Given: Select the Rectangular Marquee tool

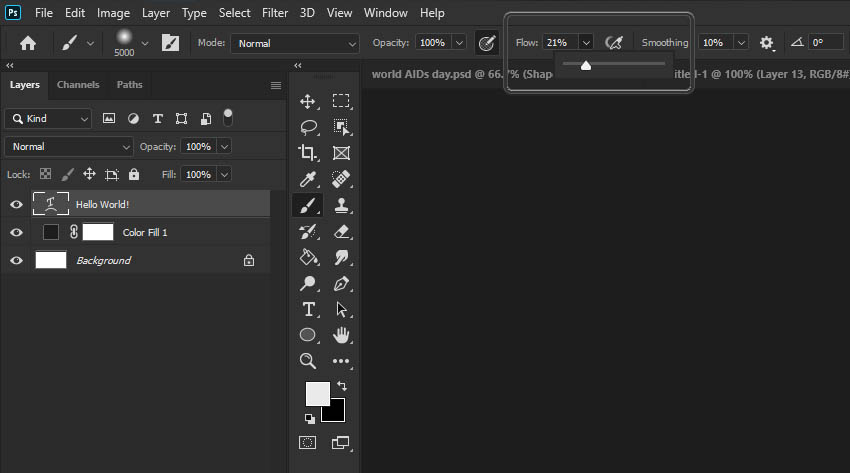Looking at the screenshot, I should 341,101.
